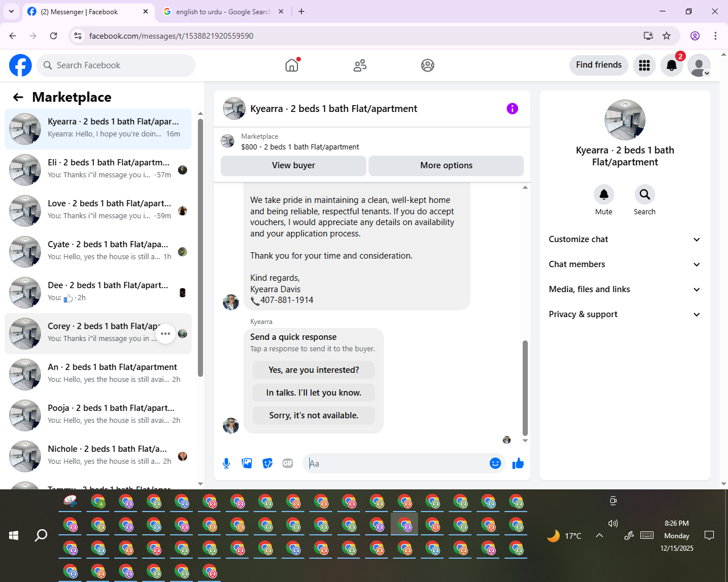Expand Customize chat section
The image size is (728, 582).
click(624, 239)
